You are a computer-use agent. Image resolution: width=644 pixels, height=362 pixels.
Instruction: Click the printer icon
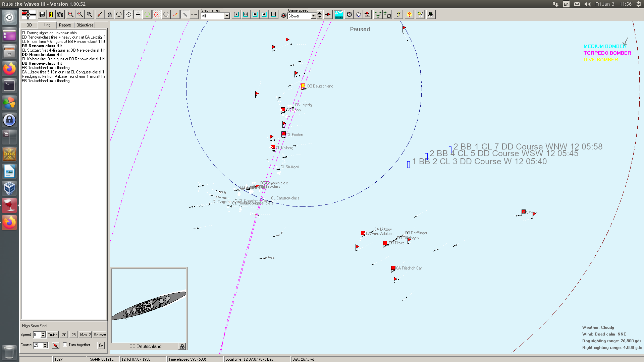click(x=431, y=14)
